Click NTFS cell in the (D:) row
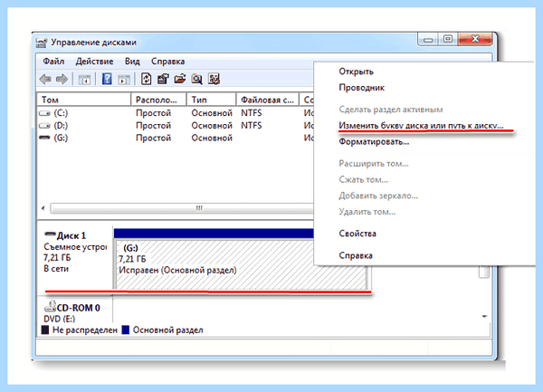Viewport: 543px width, 392px height. (x=252, y=125)
